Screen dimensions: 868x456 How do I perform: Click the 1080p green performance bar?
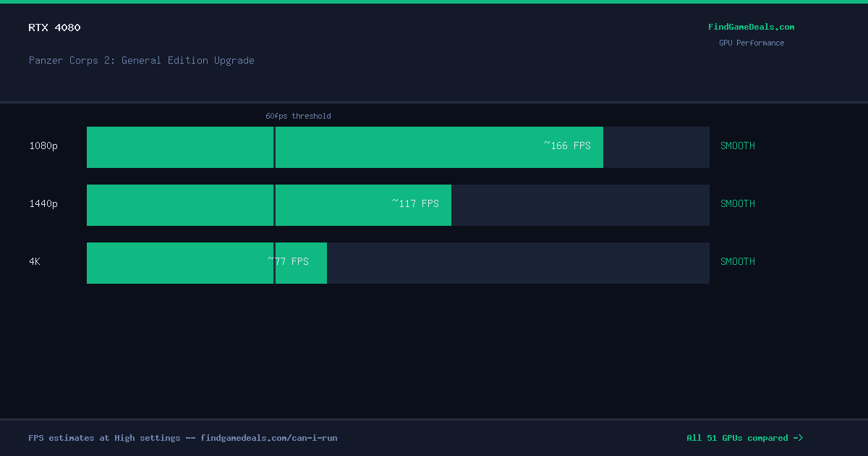click(345, 147)
